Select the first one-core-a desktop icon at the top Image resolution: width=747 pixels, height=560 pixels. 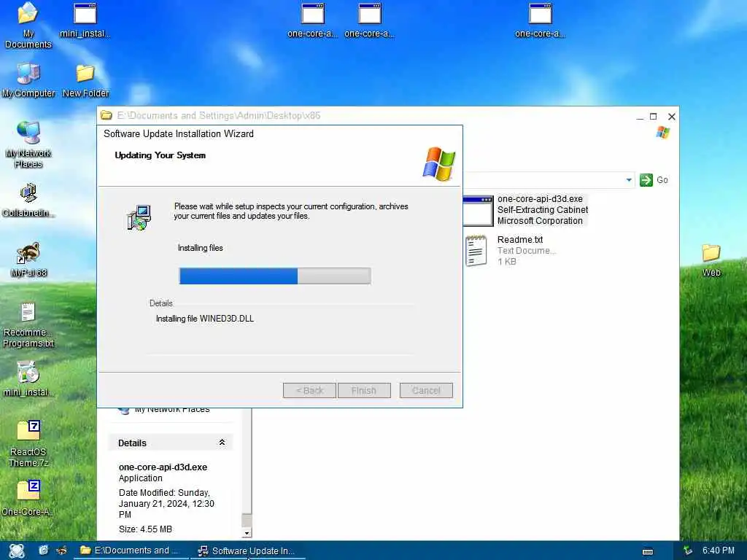pos(312,20)
